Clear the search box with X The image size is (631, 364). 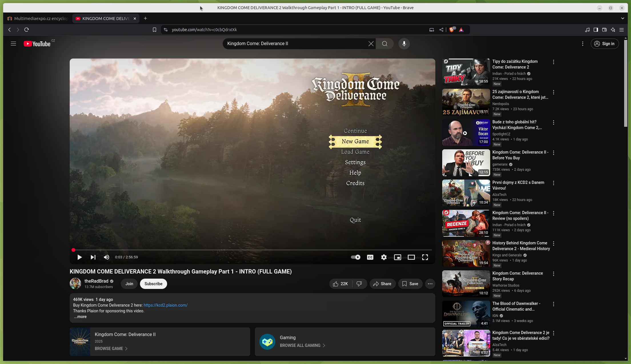[x=370, y=44]
